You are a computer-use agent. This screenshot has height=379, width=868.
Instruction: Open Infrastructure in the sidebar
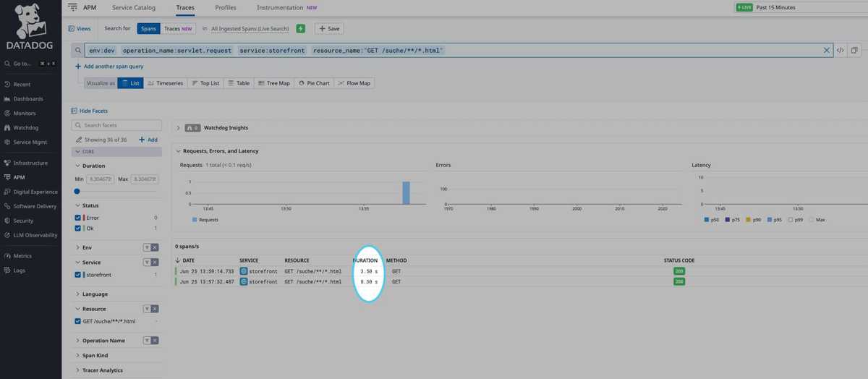[30, 163]
